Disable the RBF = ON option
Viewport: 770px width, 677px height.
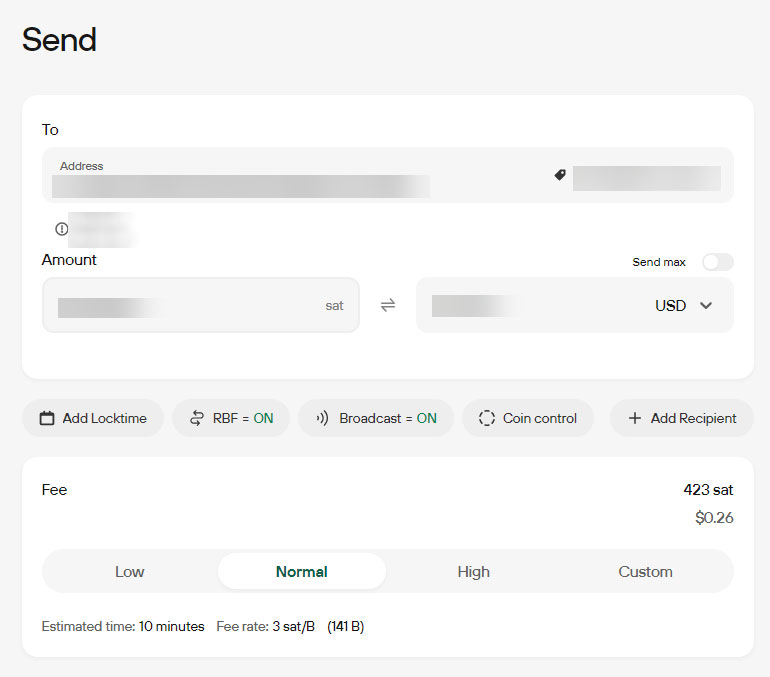click(231, 419)
